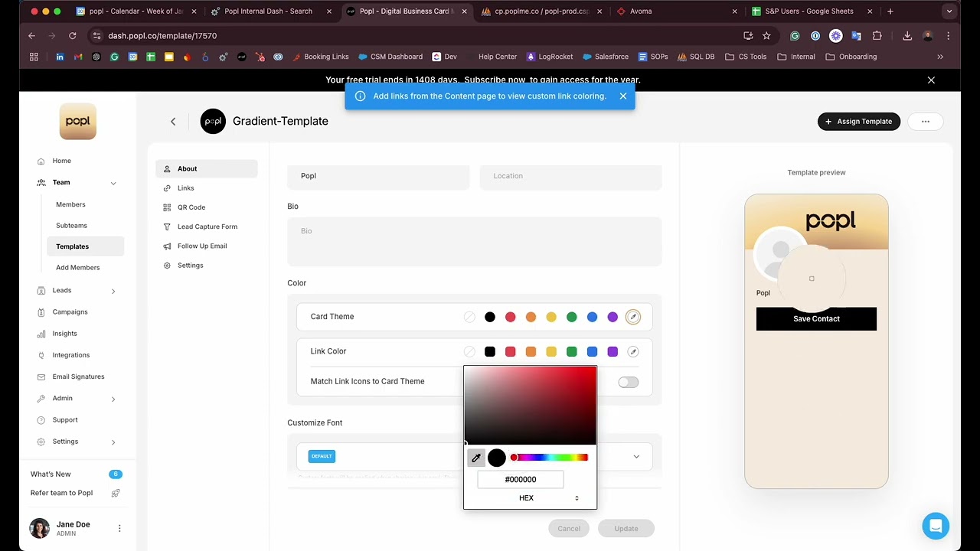Screen dimensions: 980x551
Task: Click the Cancel button
Action: click(569, 529)
